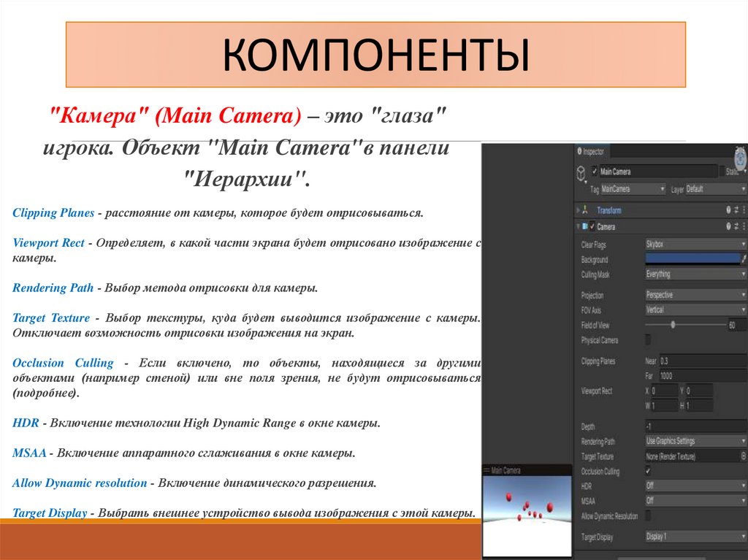Click the Clipping Planes Far field
This screenshot has width=748, height=560.
pos(703,375)
